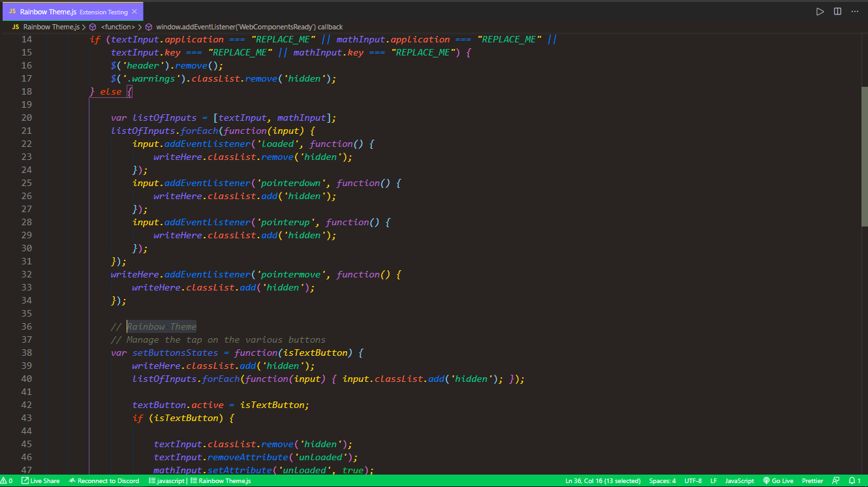Split the editor to the right
Screen dimensions: 868x487
(837, 11)
